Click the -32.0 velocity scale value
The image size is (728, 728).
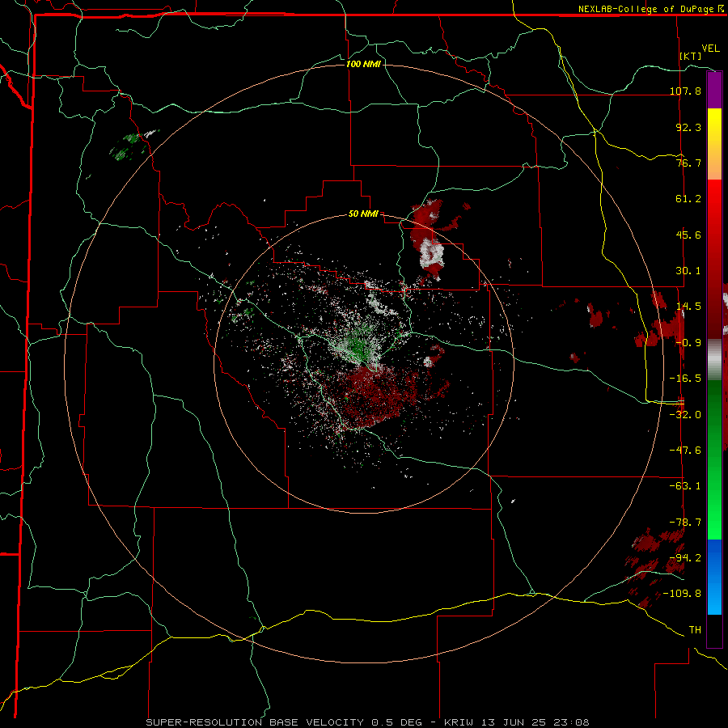(685, 415)
